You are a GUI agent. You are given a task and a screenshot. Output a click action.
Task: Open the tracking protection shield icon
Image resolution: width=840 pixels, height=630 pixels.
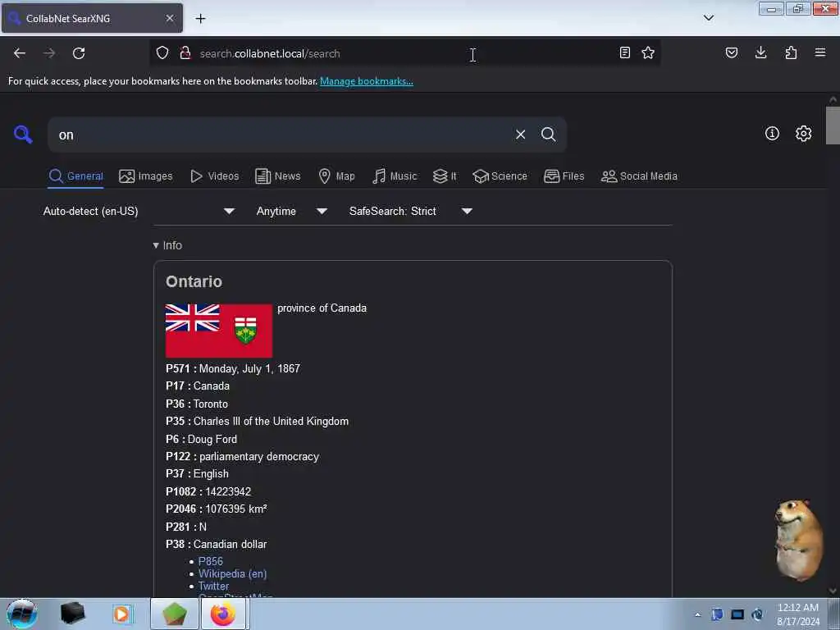pos(162,52)
